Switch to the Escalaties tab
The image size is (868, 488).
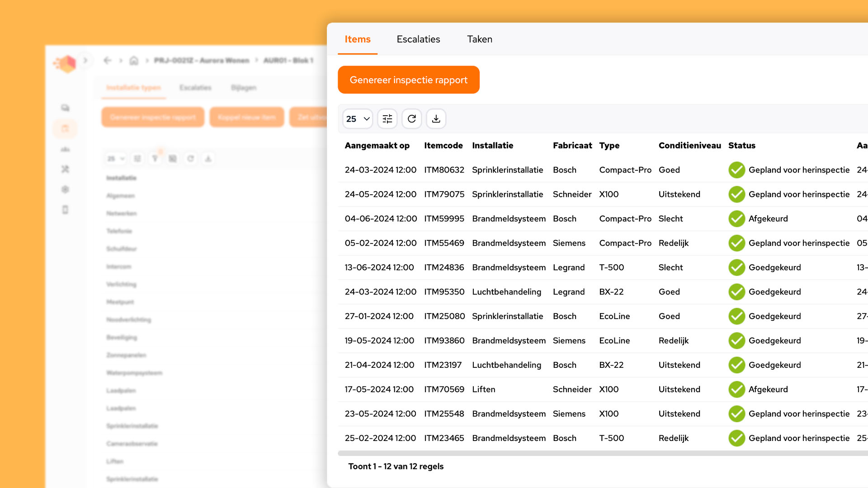coord(418,39)
